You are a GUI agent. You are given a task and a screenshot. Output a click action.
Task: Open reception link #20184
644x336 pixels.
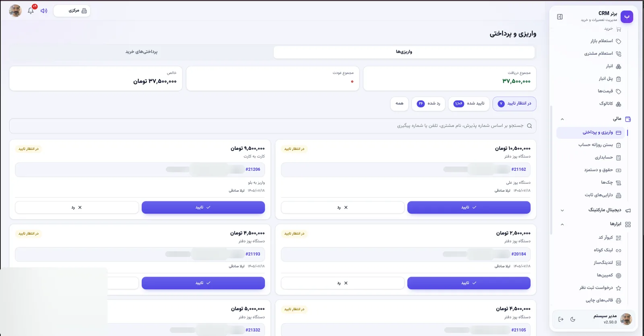[518, 254]
